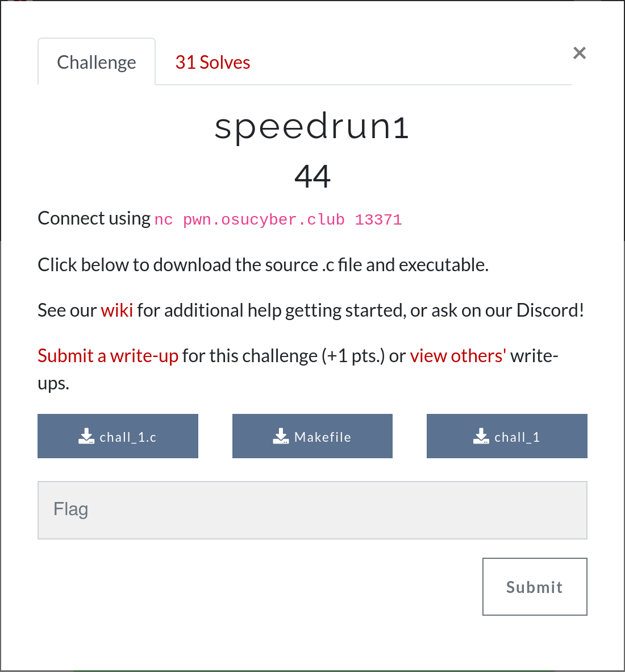
Task: Click the Submit flag button
Action: click(x=535, y=587)
